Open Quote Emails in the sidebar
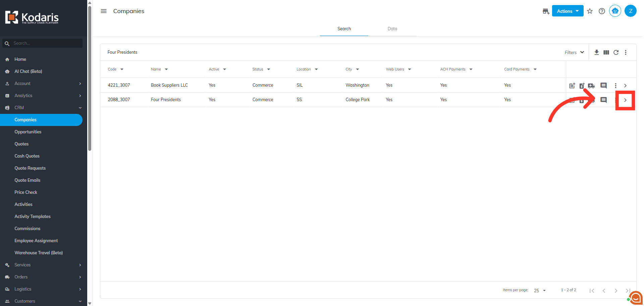The width and height of the screenshot is (644, 306). pyautogui.click(x=27, y=180)
